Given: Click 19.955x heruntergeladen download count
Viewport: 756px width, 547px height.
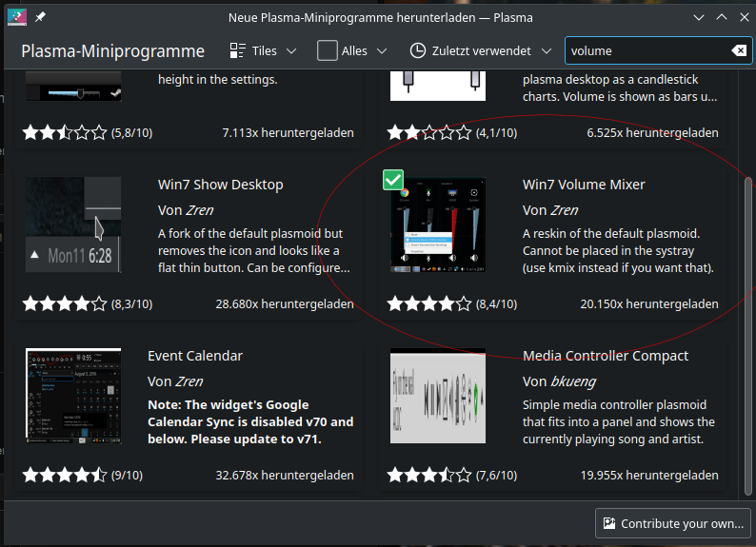Looking at the screenshot, I should (649, 476).
